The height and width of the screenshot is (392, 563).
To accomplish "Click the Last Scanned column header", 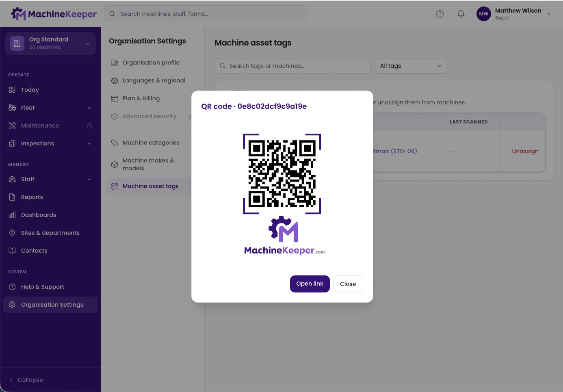I will coord(469,122).
